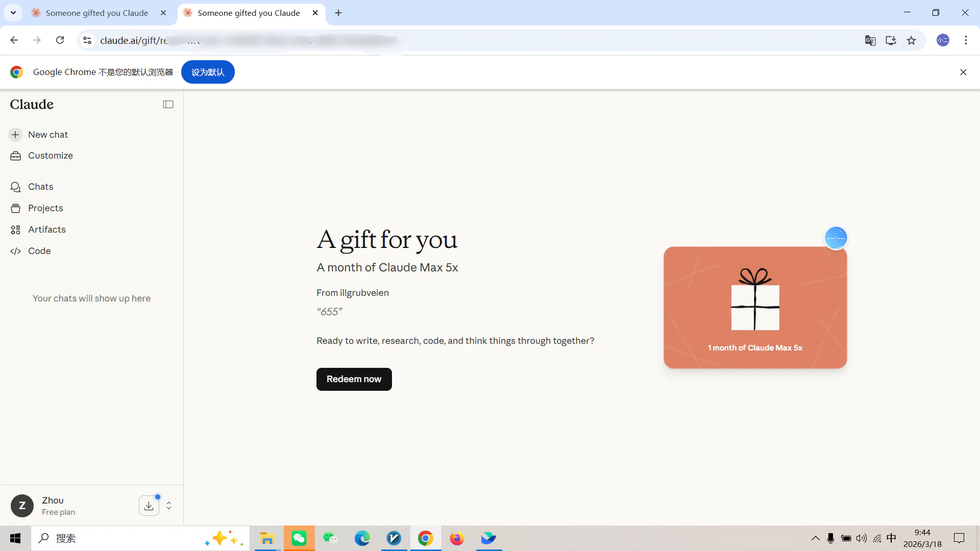The height and width of the screenshot is (551, 980).
Task: Open the orange WeChat taskbar icon
Action: click(299, 538)
